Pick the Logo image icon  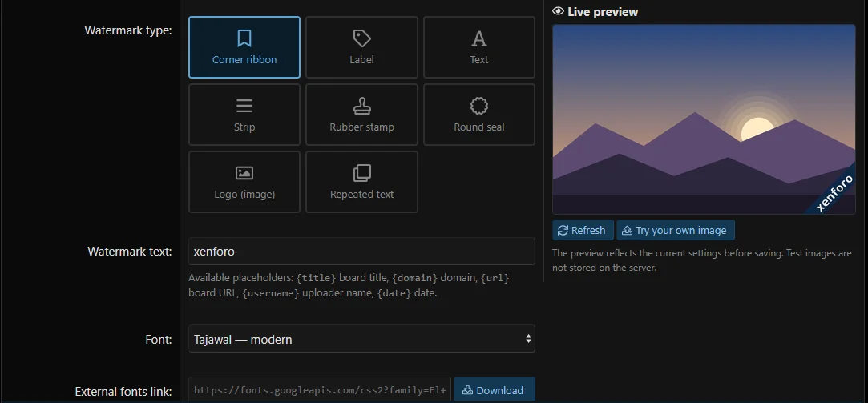pyautogui.click(x=244, y=173)
